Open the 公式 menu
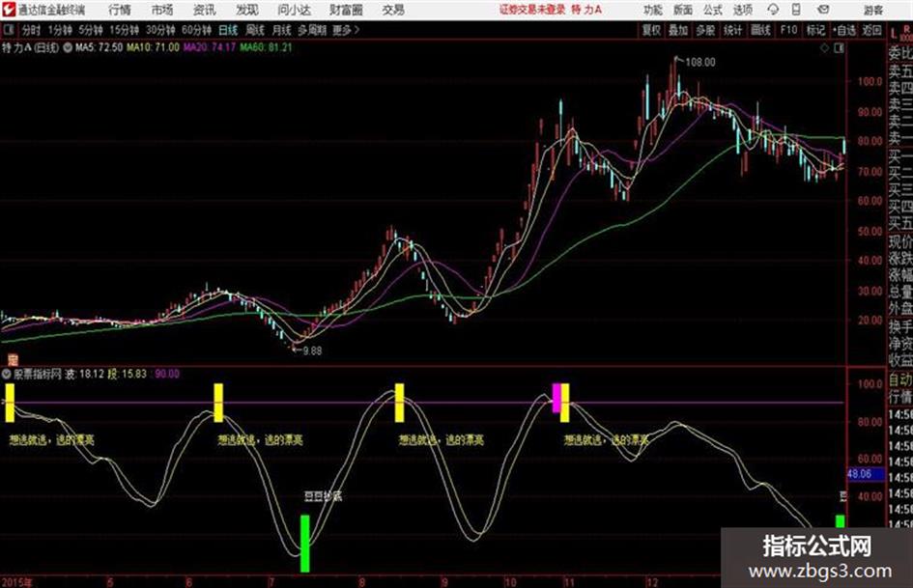 pos(713,10)
